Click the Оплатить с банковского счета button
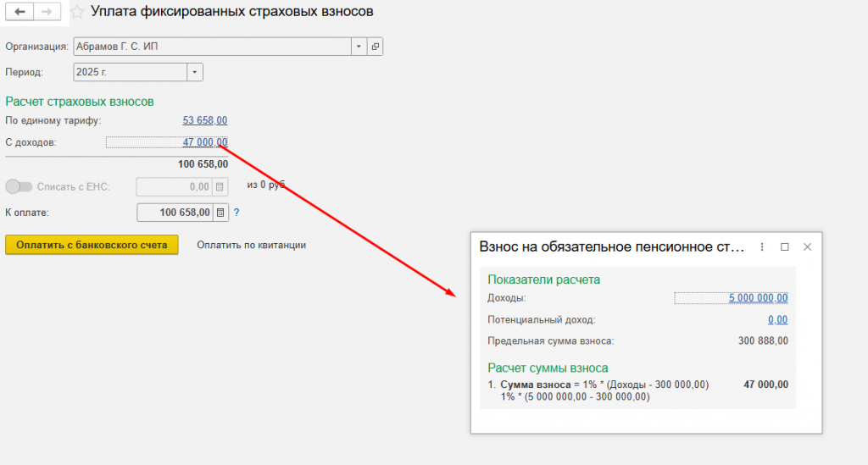 (92, 245)
